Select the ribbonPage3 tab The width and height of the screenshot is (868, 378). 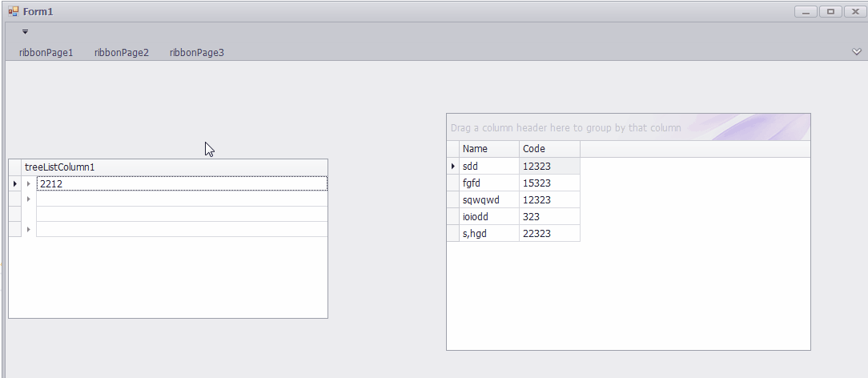click(x=196, y=53)
